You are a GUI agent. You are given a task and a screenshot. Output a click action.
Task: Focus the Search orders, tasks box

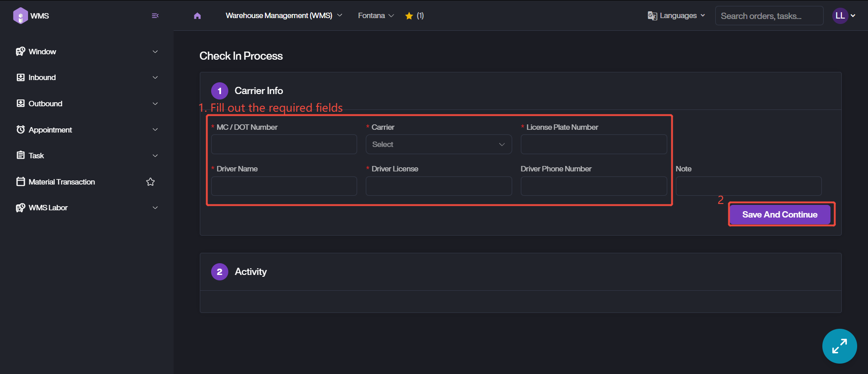[769, 16]
